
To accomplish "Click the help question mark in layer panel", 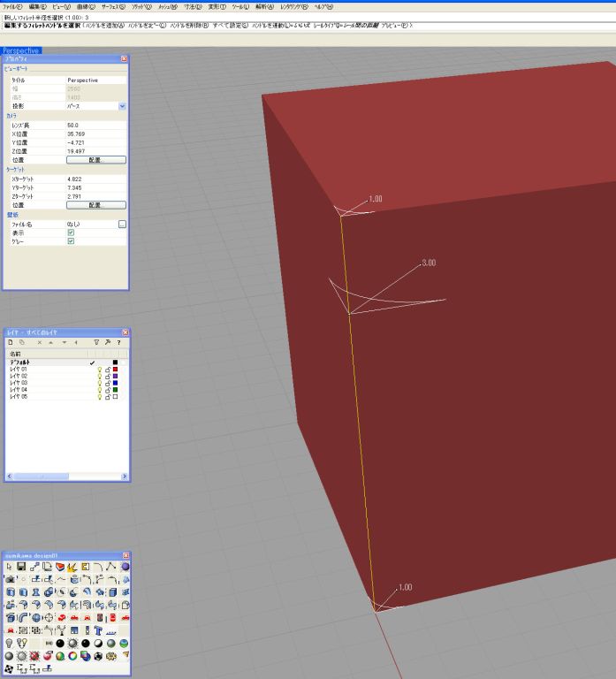I will 118,341.
